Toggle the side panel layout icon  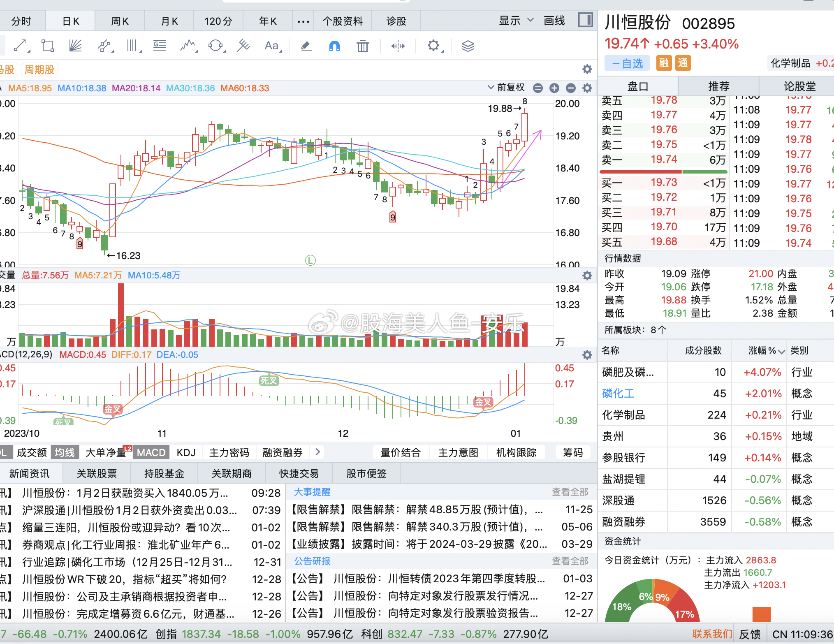pos(585,20)
